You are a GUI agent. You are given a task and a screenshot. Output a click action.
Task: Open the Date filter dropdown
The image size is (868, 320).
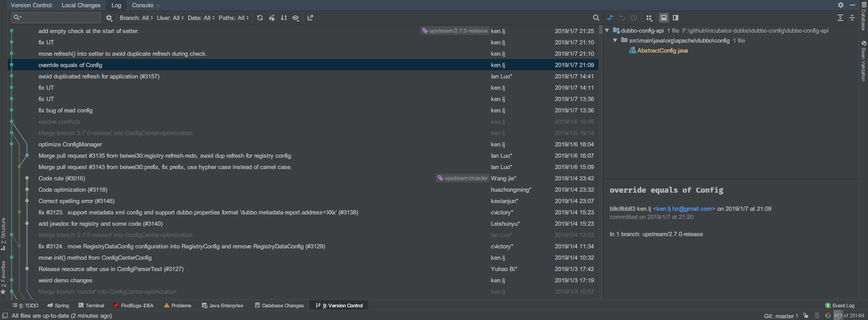click(201, 18)
